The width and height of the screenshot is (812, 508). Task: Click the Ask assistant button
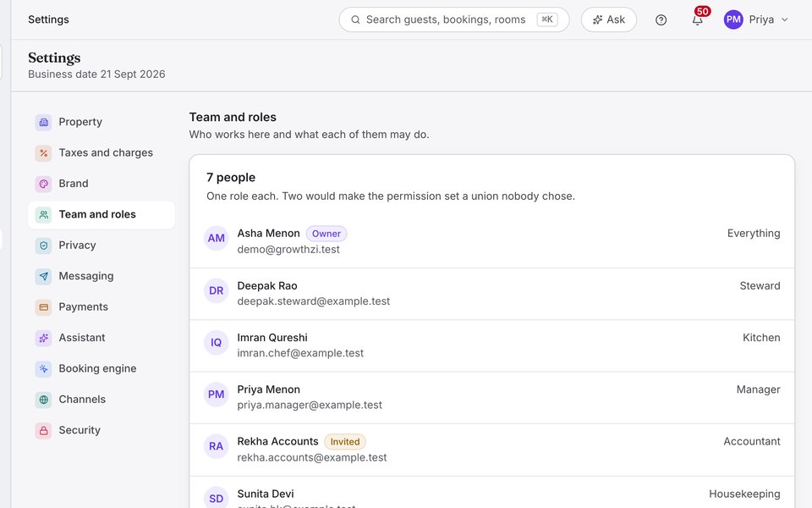click(x=608, y=19)
